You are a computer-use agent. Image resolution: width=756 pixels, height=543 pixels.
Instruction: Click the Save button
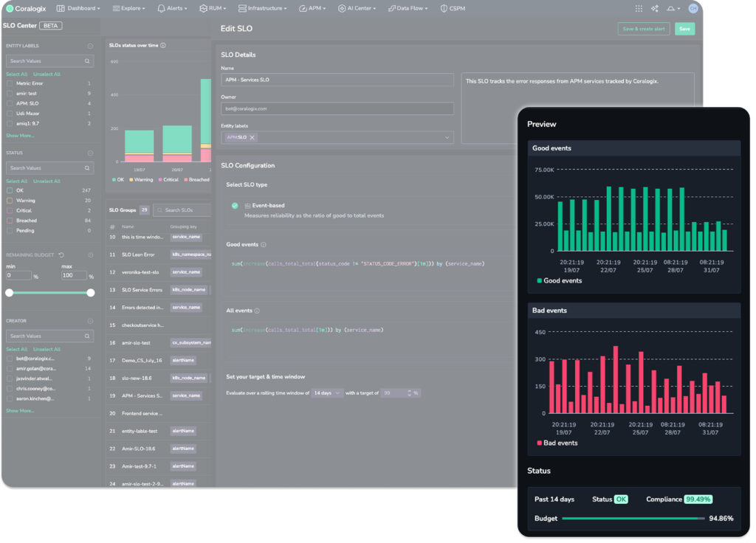point(684,29)
